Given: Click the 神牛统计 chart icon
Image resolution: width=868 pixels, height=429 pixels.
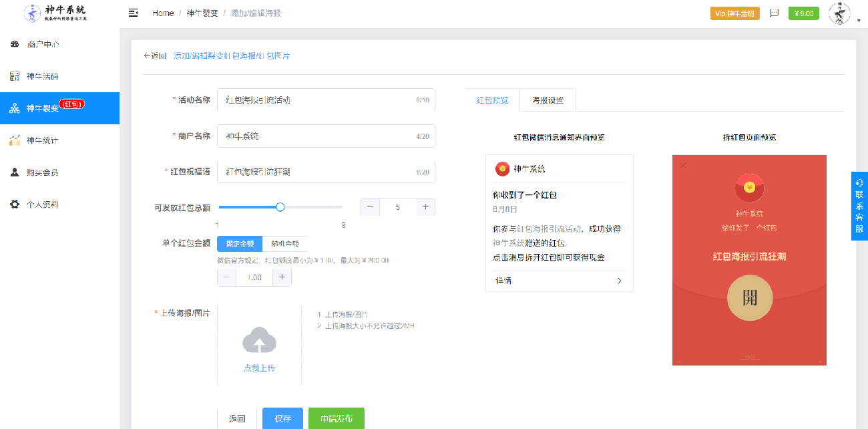Looking at the screenshot, I should (15, 140).
